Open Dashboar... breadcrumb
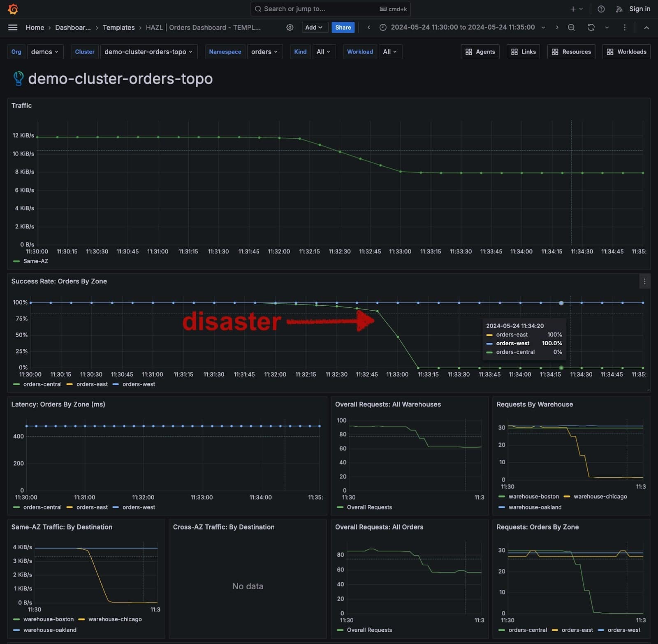The height and width of the screenshot is (644, 658). 73,27
